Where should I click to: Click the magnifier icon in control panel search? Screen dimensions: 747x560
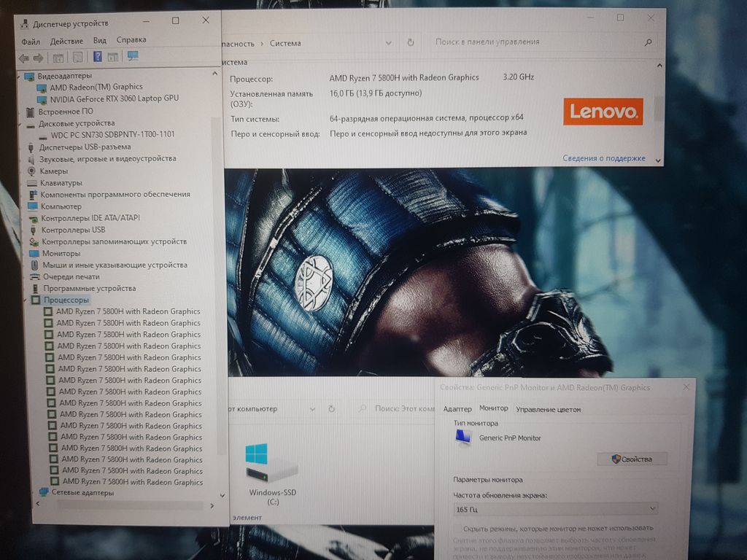[648, 42]
